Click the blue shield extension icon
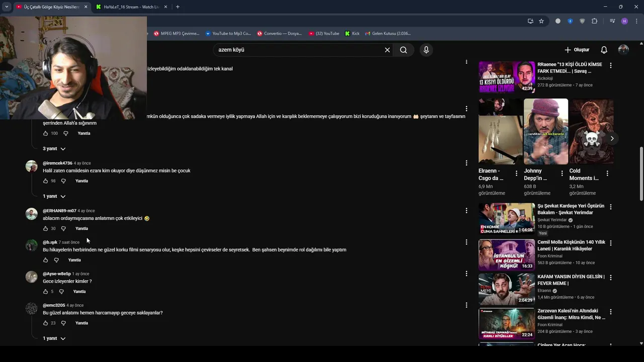Image resolution: width=644 pixels, height=362 pixels. pos(570,21)
